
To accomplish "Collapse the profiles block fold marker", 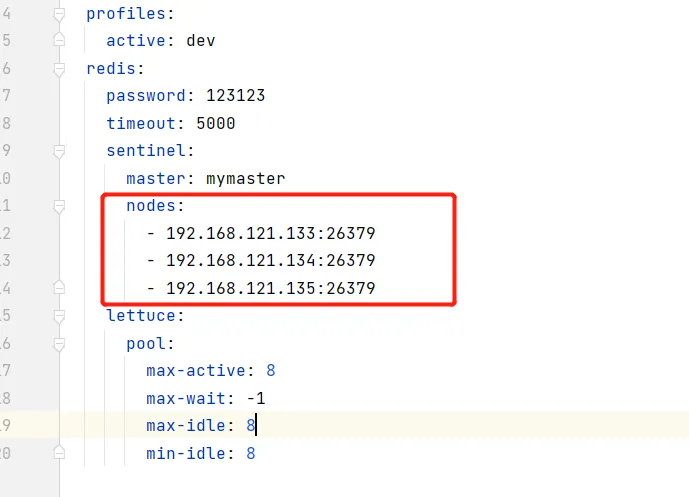I will click(x=59, y=15).
